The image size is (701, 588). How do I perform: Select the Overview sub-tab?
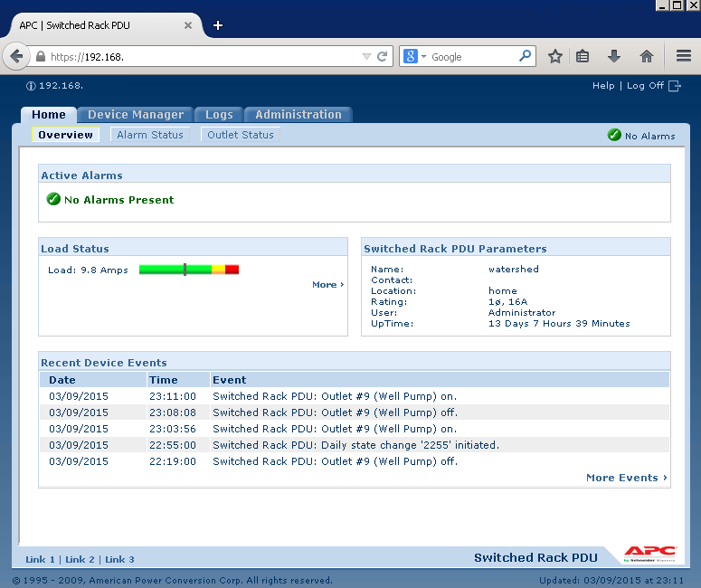[x=65, y=135]
